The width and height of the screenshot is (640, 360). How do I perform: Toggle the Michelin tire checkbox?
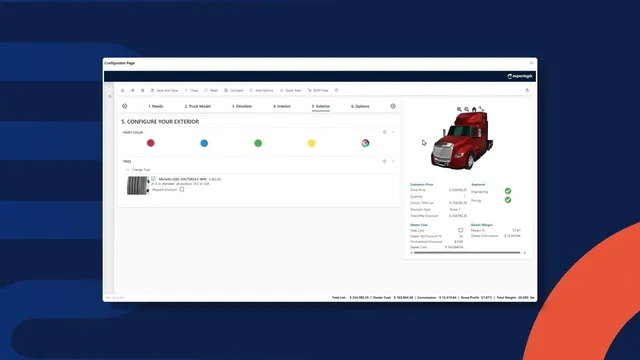pos(153,179)
